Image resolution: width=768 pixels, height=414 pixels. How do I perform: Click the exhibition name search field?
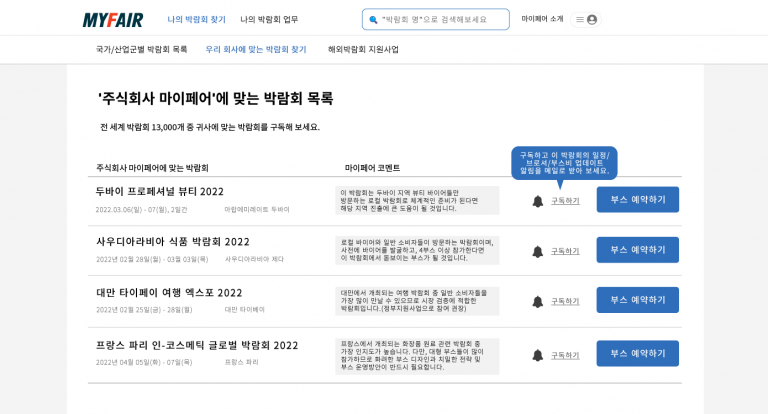pyautogui.click(x=440, y=19)
